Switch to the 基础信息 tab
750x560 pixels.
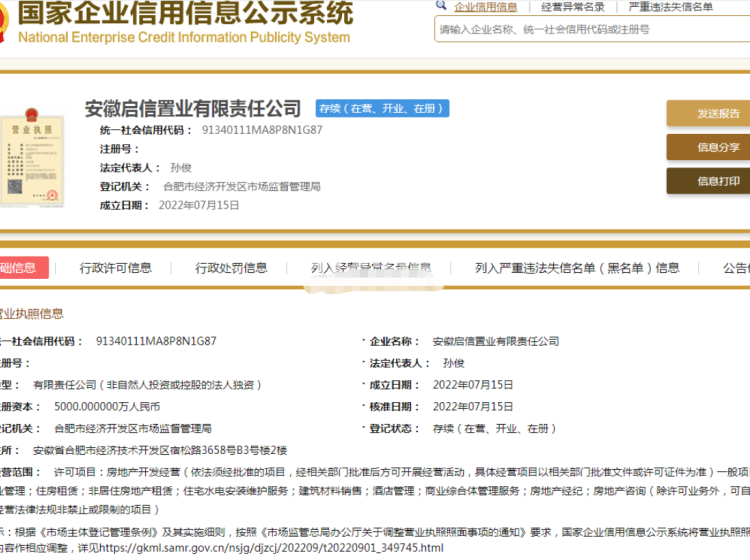click(x=18, y=268)
